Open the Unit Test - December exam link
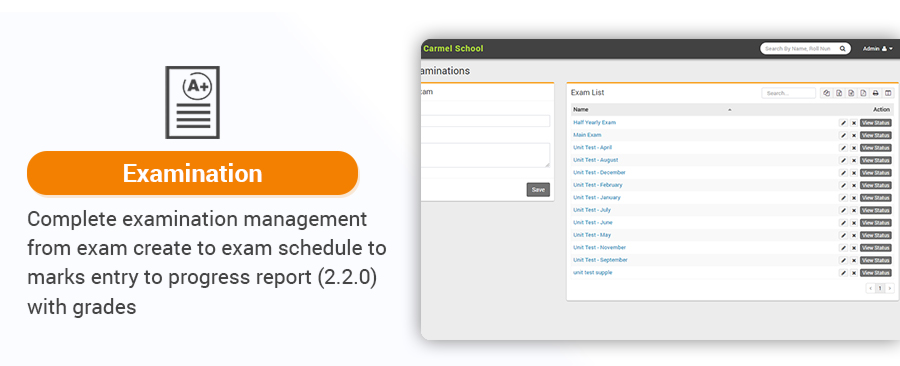 coord(599,173)
